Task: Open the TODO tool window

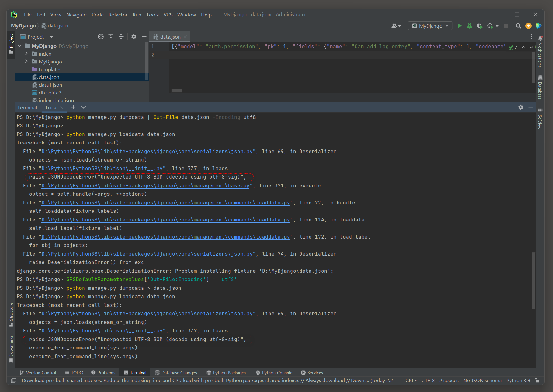Action: 74,372
